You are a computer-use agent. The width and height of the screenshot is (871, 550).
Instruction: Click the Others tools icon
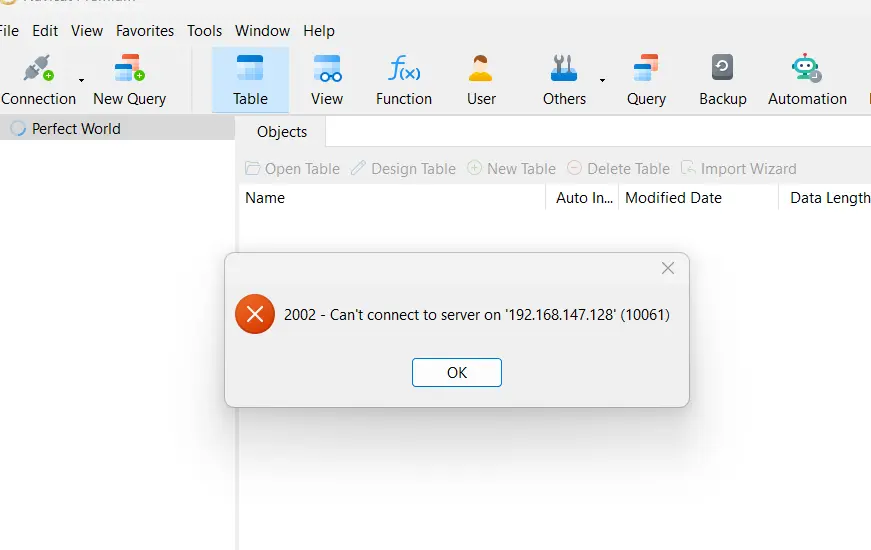tap(564, 68)
